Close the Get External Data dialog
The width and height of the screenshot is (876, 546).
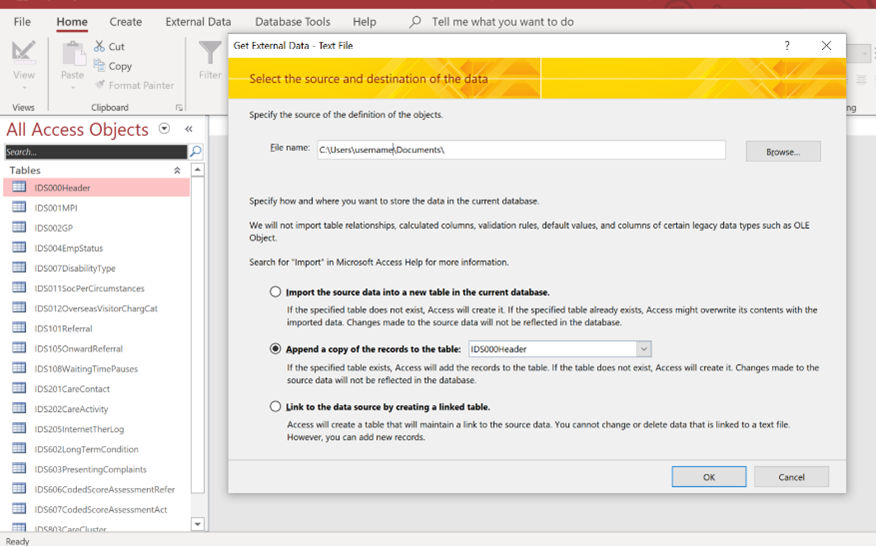[x=826, y=45]
